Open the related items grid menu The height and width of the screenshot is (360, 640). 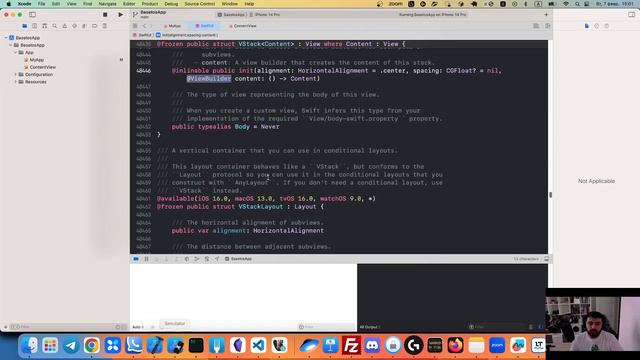point(135,26)
